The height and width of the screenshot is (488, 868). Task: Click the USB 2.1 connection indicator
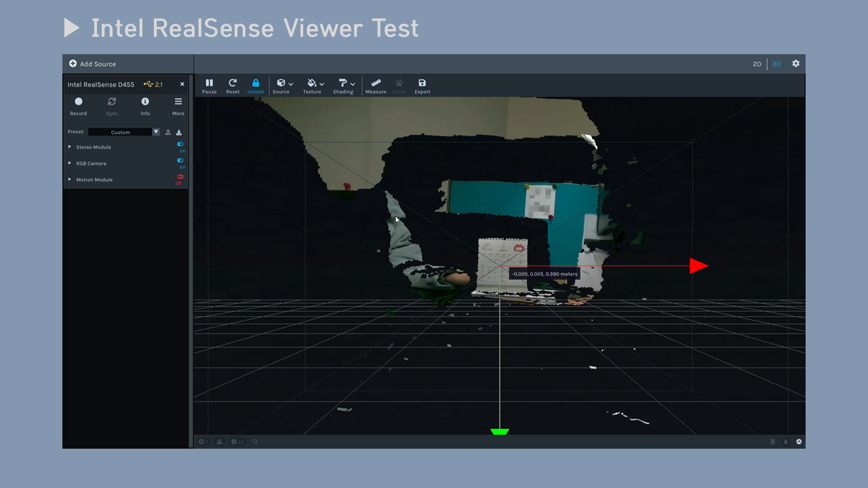point(153,84)
